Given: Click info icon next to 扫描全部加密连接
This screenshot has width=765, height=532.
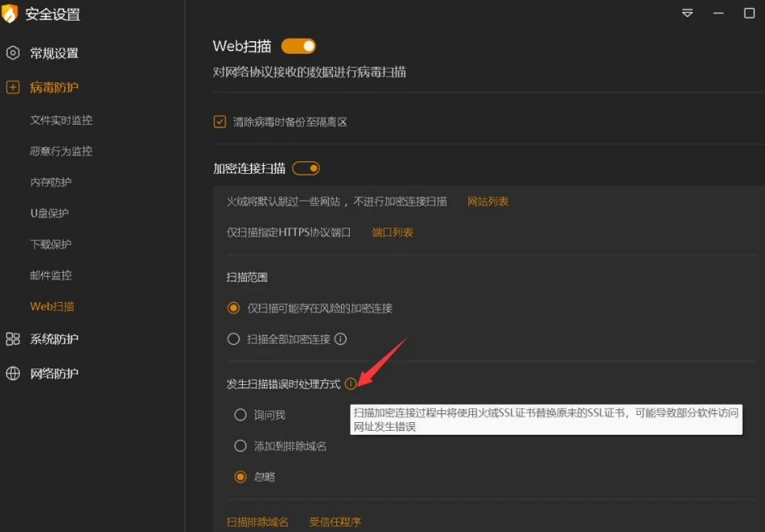Looking at the screenshot, I should [x=340, y=339].
